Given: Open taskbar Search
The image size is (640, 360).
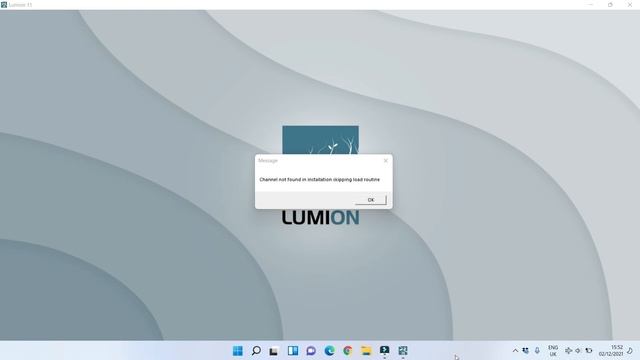Looking at the screenshot, I should [256, 351].
